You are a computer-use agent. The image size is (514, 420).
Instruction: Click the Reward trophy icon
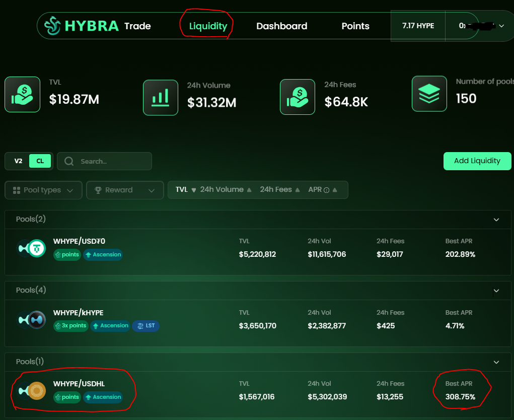[x=98, y=190]
